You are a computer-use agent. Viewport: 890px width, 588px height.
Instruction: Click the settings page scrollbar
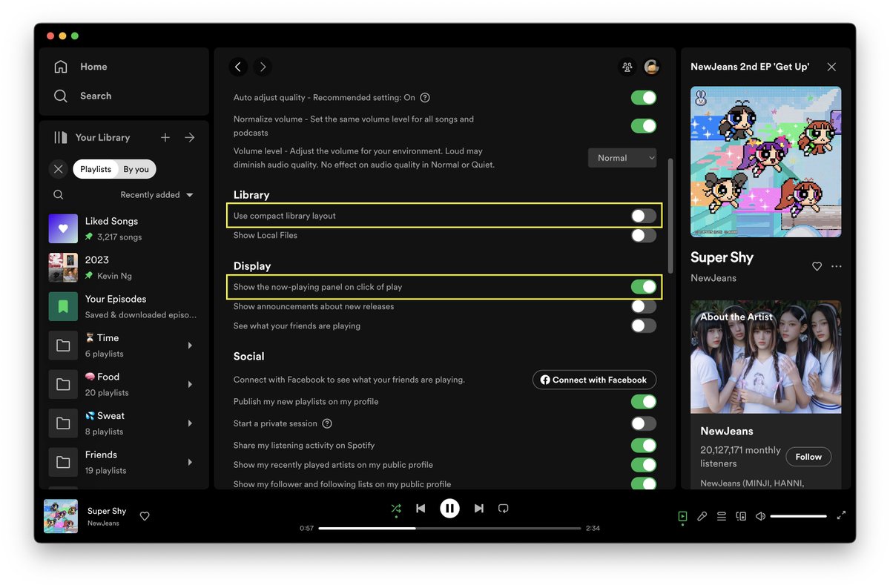point(671,215)
